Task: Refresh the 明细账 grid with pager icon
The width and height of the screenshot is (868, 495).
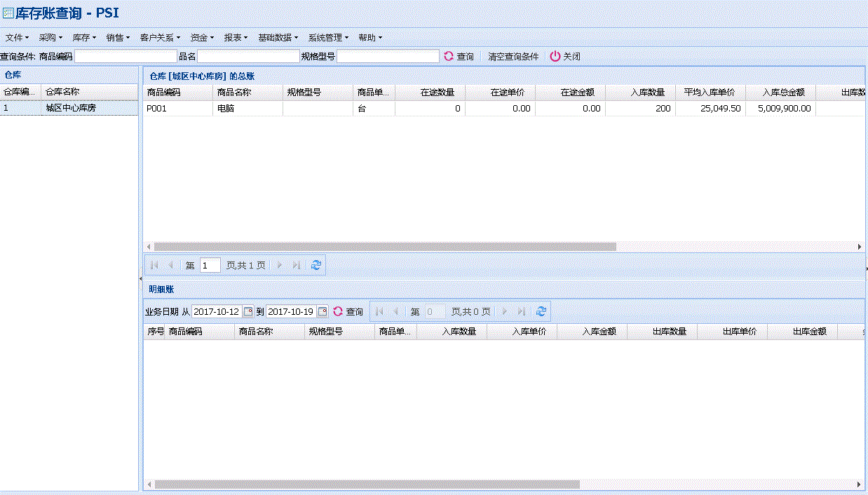Action: pos(541,311)
